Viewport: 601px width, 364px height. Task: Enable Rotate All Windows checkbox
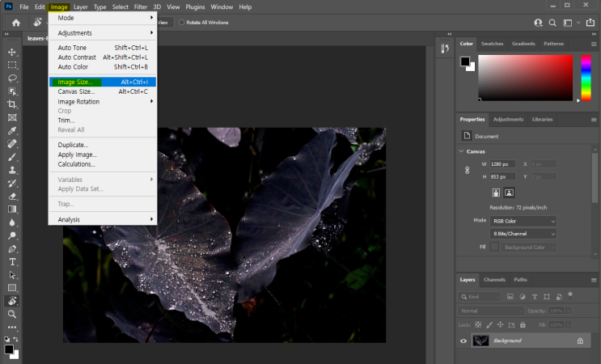pos(182,23)
